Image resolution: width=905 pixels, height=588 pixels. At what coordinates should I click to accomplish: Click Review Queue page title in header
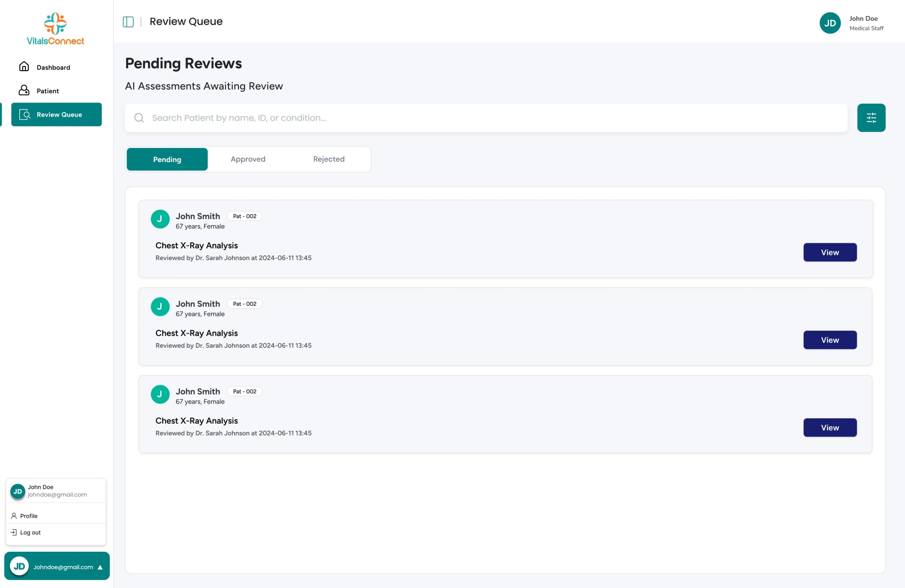(x=186, y=21)
